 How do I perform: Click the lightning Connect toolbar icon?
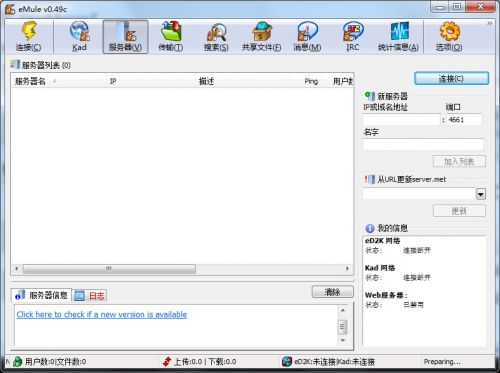point(29,36)
